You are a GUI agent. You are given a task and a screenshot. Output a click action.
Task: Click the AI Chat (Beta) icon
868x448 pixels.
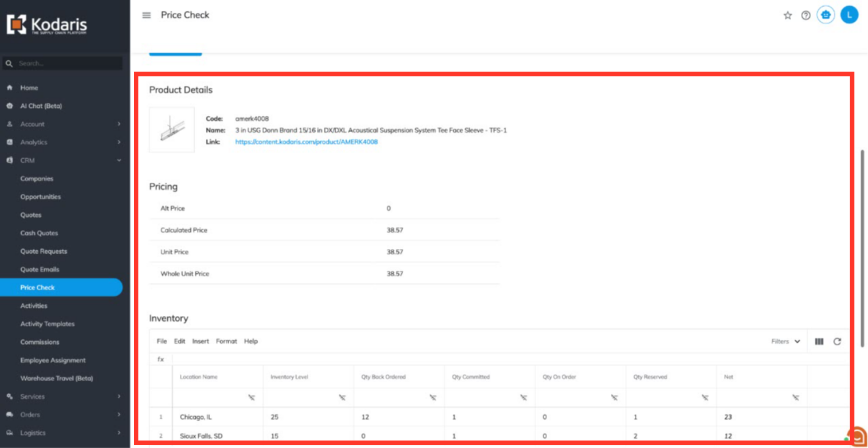click(9, 105)
